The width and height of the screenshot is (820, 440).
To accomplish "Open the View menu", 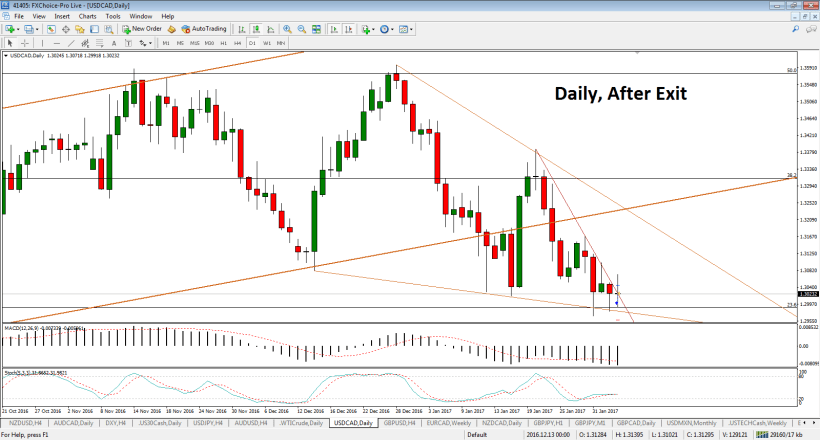I will point(39,16).
